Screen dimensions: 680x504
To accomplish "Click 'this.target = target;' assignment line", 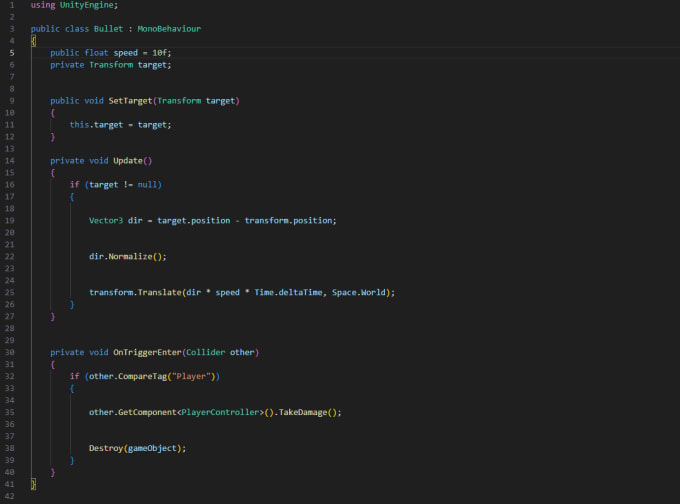I will click(x=121, y=125).
